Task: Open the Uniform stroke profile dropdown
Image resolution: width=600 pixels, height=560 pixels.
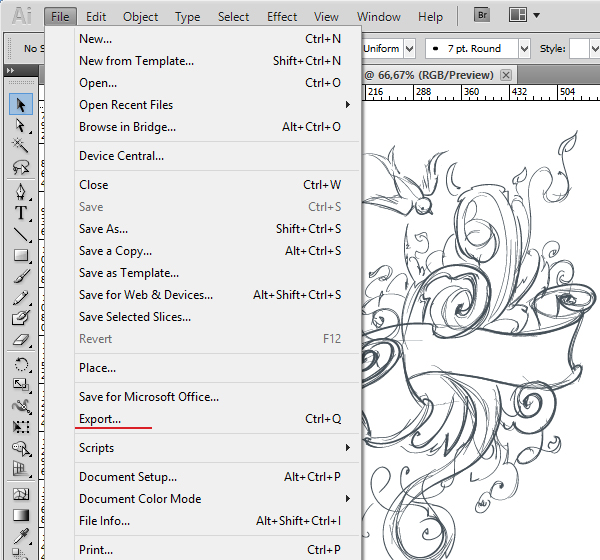Action: click(410, 48)
